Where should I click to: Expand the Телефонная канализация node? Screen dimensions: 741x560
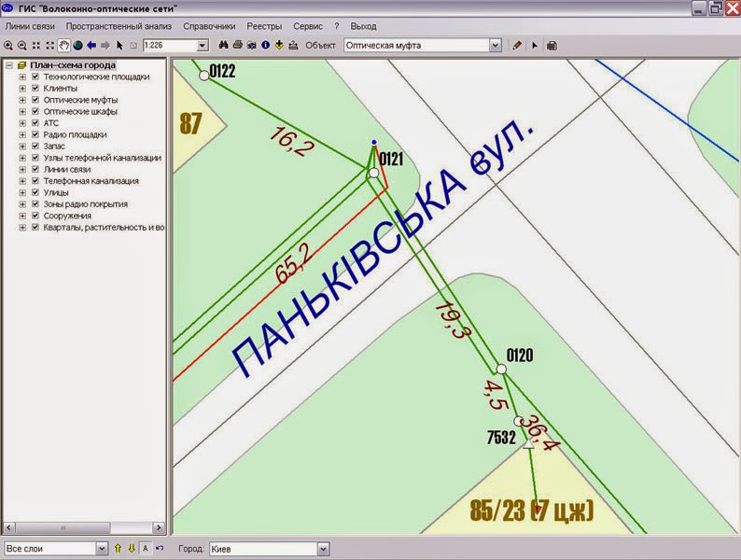(x=22, y=181)
